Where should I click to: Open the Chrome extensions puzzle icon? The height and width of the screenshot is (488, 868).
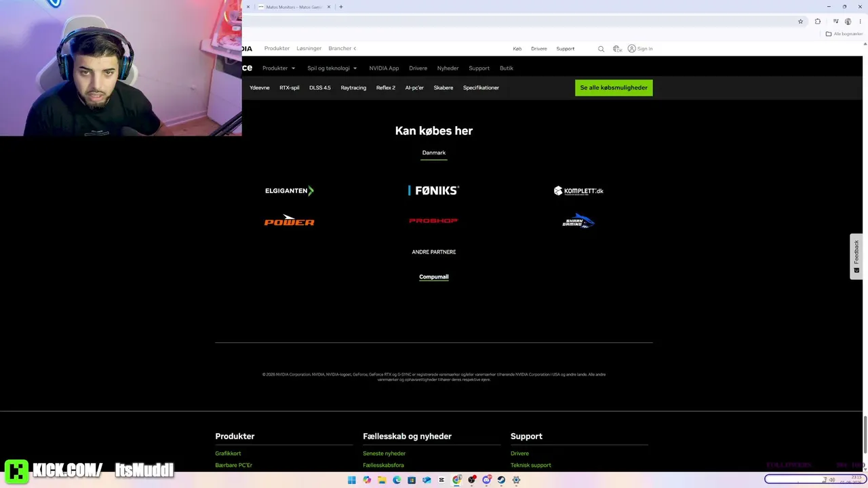point(817,21)
